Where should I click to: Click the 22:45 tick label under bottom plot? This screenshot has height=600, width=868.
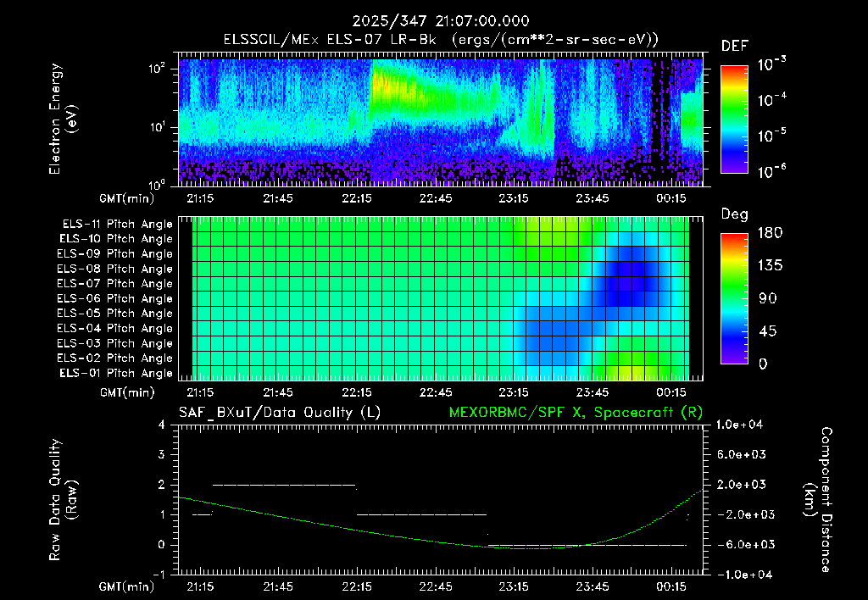(435, 586)
